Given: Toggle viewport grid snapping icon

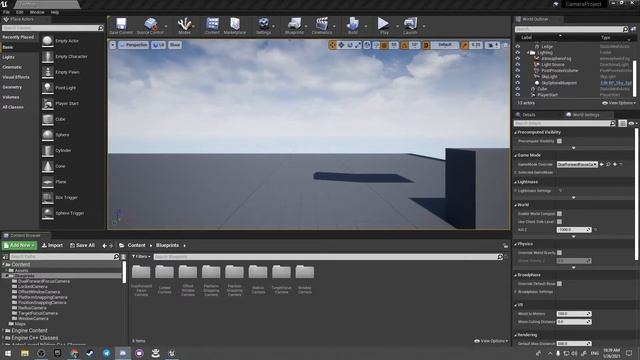Looking at the screenshot, I should click(x=384, y=45).
